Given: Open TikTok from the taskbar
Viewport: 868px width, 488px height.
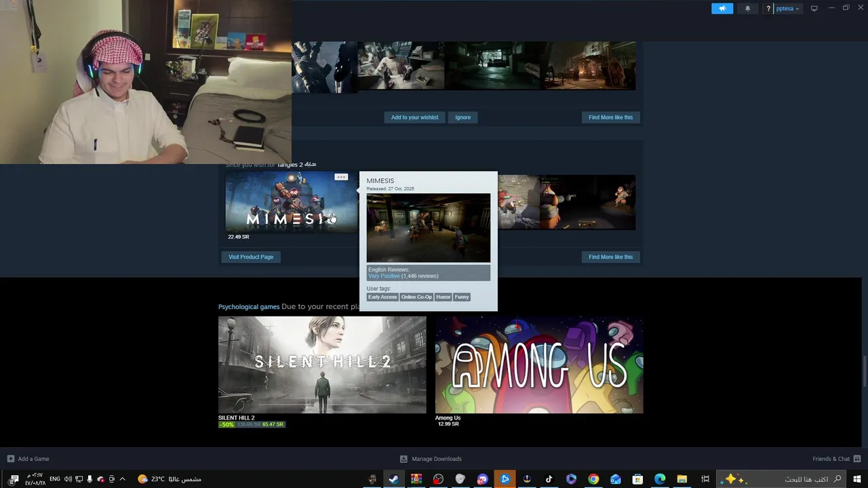Looking at the screenshot, I should tap(549, 479).
